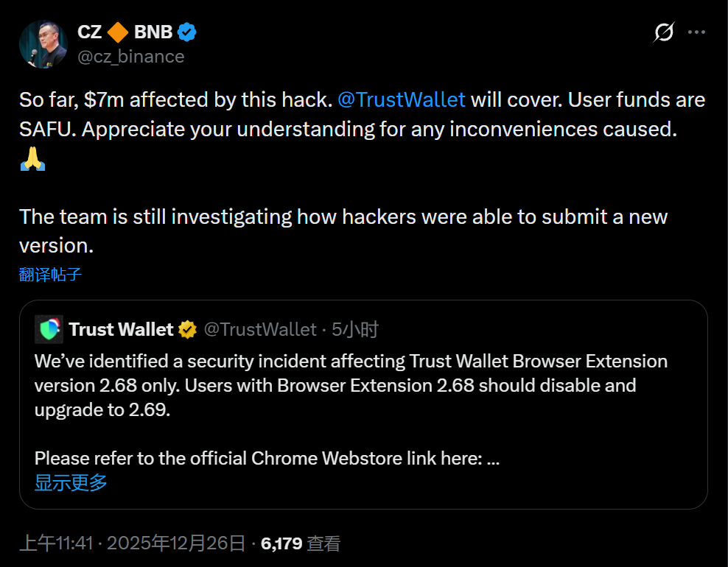728x567 pixels.
Task: Click the blue verified badge beside BNB
Action: click(187, 32)
